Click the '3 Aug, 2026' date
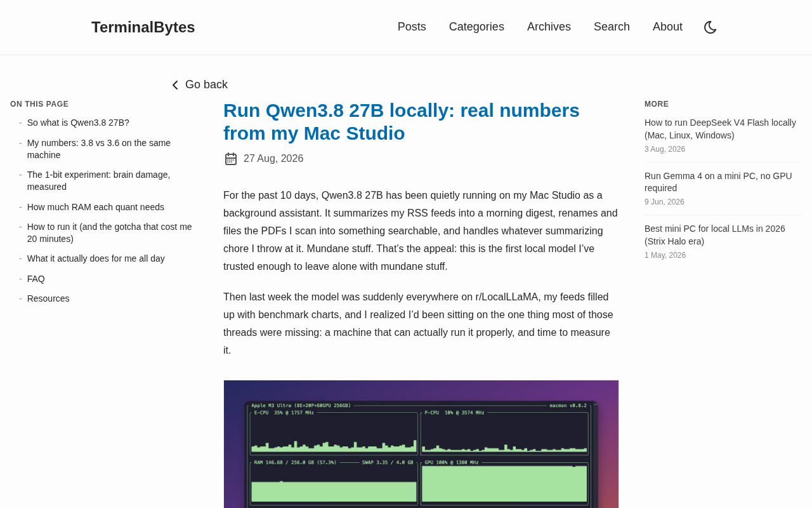This screenshot has height=508, width=812. coord(665,149)
